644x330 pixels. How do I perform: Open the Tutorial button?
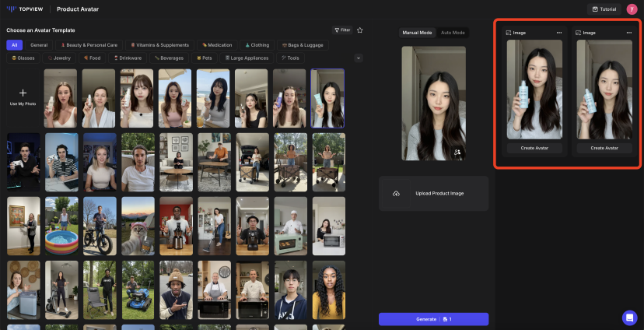tap(604, 9)
